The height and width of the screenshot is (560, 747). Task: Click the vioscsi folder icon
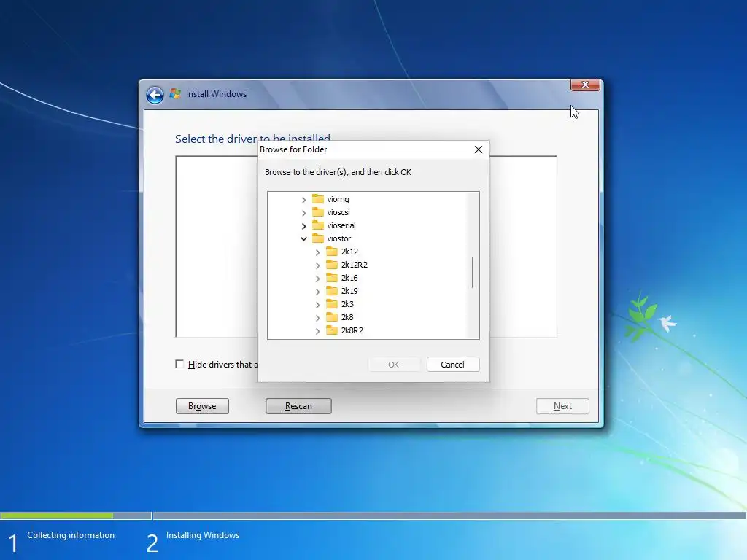pos(318,212)
